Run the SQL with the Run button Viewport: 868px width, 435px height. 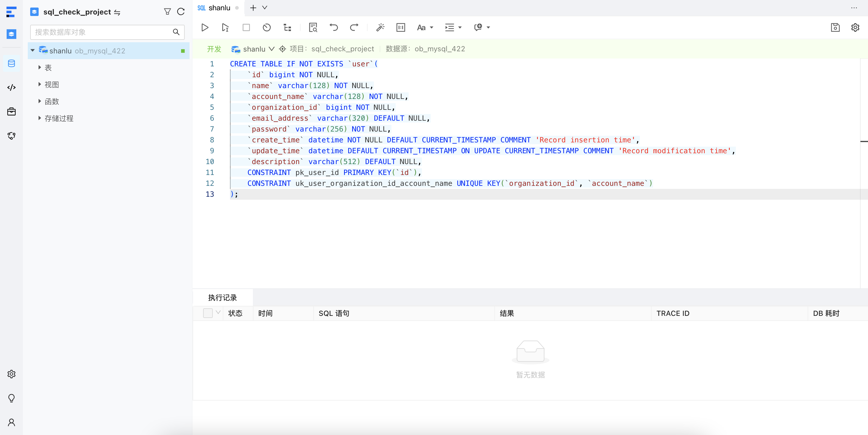(205, 27)
